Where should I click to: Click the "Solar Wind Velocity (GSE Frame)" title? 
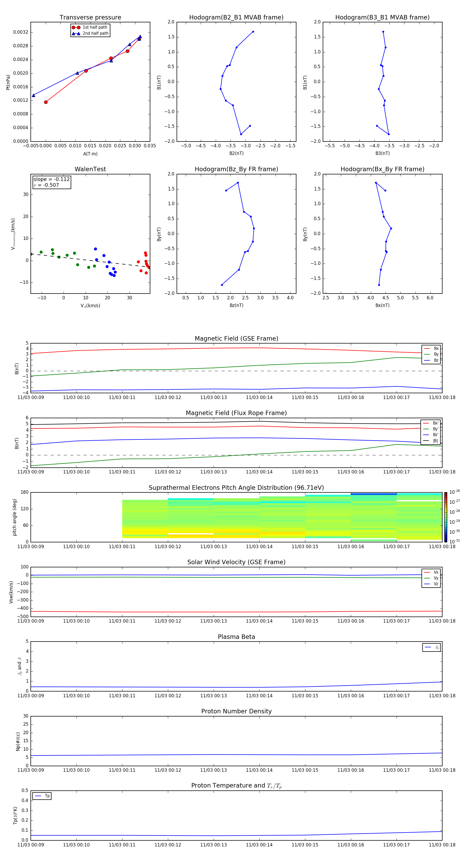pyautogui.click(x=236, y=562)
